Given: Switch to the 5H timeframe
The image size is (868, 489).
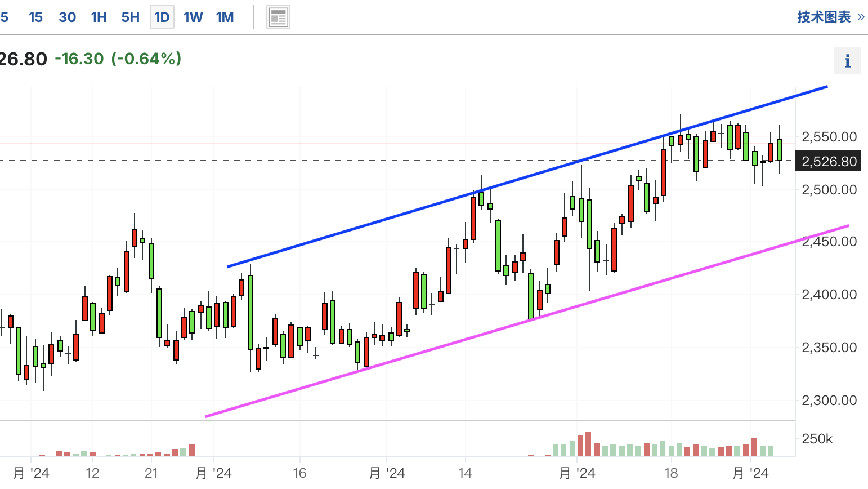Looking at the screenshot, I should (x=131, y=17).
